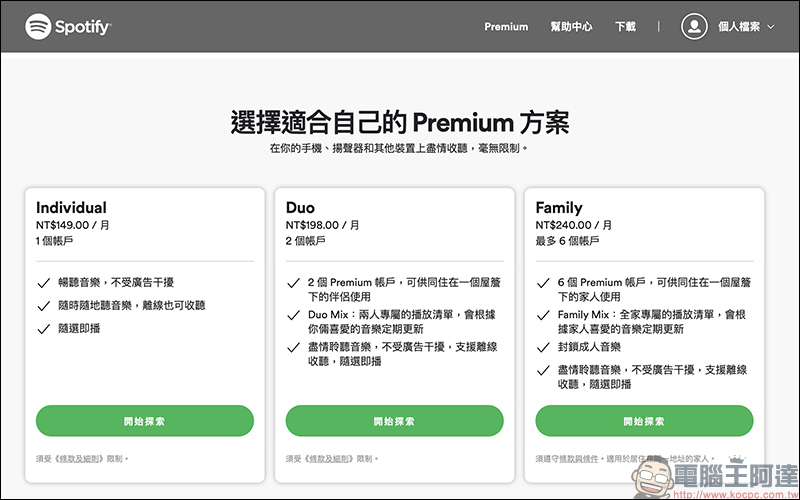Open the Premium nav item
800x500 pixels.
pos(506,27)
